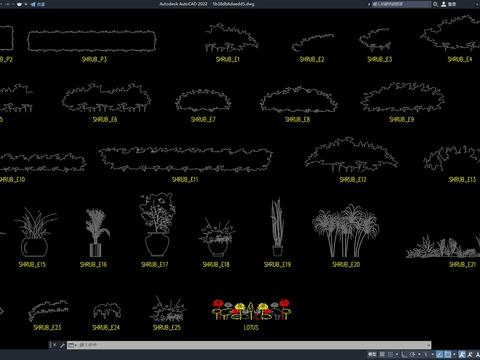The height and width of the screenshot is (360, 480).
Task: Disable the first highlighted status bar toggle
Action: tap(440, 354)
